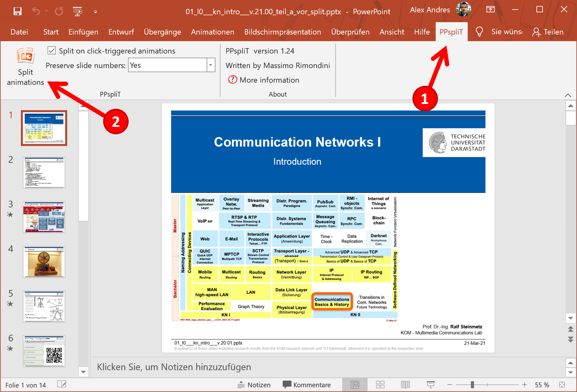Image resolution: width=577 pixels, height=392 pixels.
Task: Start the slideshow from status bar icon
Action: click(x=431, y=385)
